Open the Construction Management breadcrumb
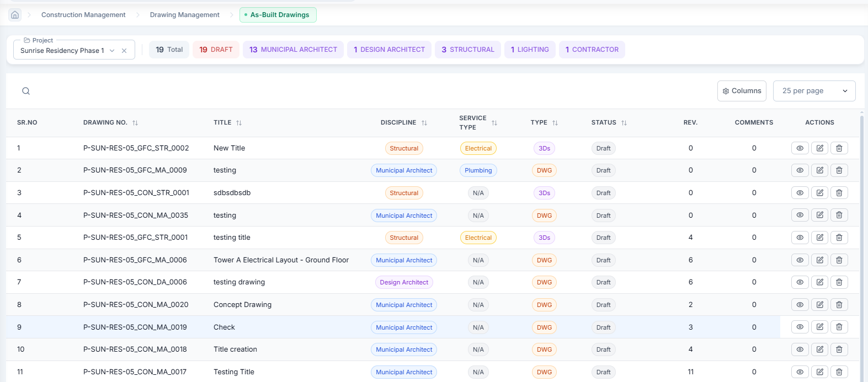 click(83, 15)
